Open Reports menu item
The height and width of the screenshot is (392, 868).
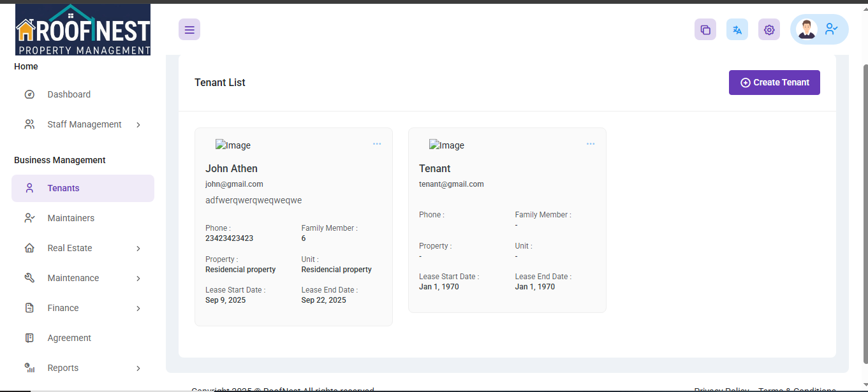[x=83, y=368]
